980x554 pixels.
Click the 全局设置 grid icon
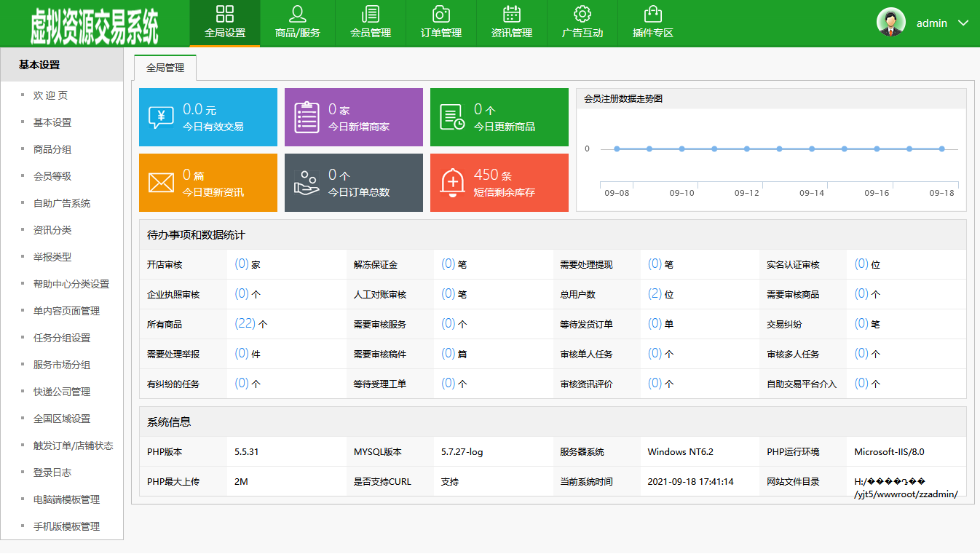tap(225, 14)
